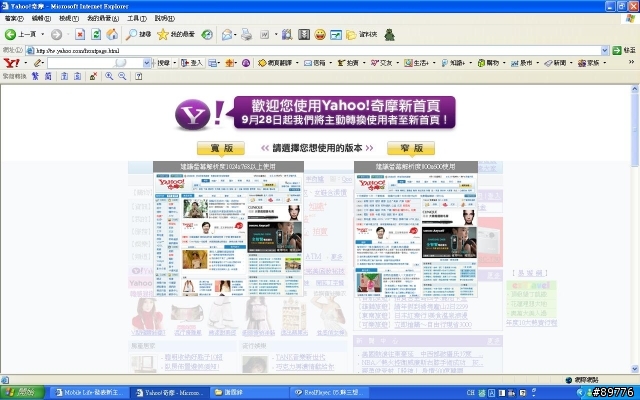The width and height of the screenshot is (640, 400).
Task: Expand the web page translate dropdown arrow
Action: click(x=297, y=63)
